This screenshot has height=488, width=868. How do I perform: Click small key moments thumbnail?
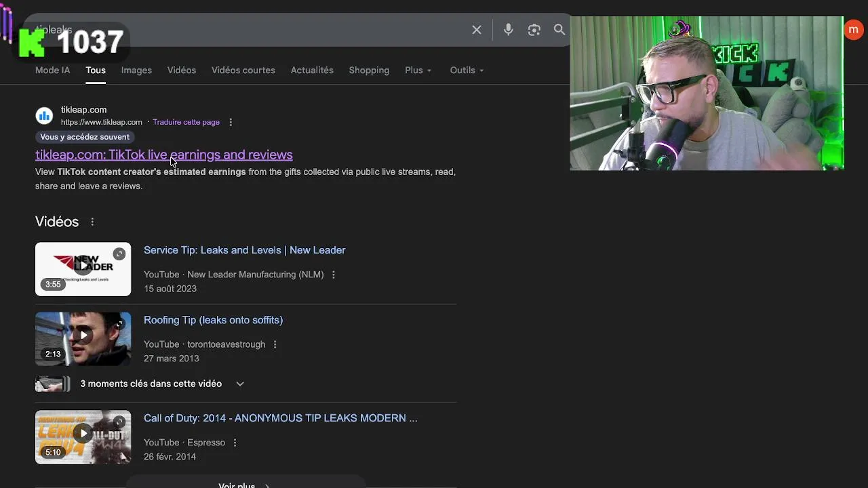coord(52,384)
